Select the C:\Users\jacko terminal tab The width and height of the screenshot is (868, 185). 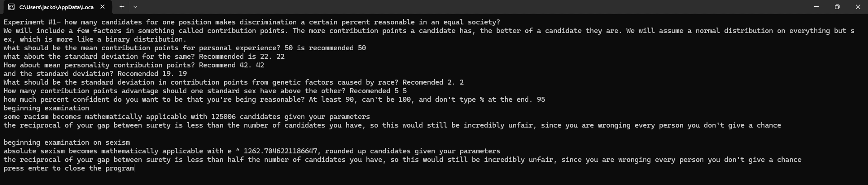pyautogui.click(x=56, y=7)
